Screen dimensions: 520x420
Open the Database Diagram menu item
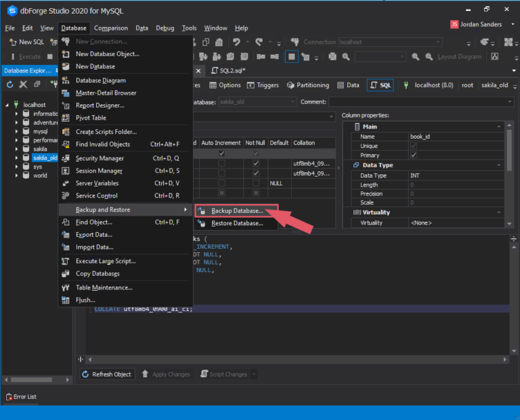(100, 80)
